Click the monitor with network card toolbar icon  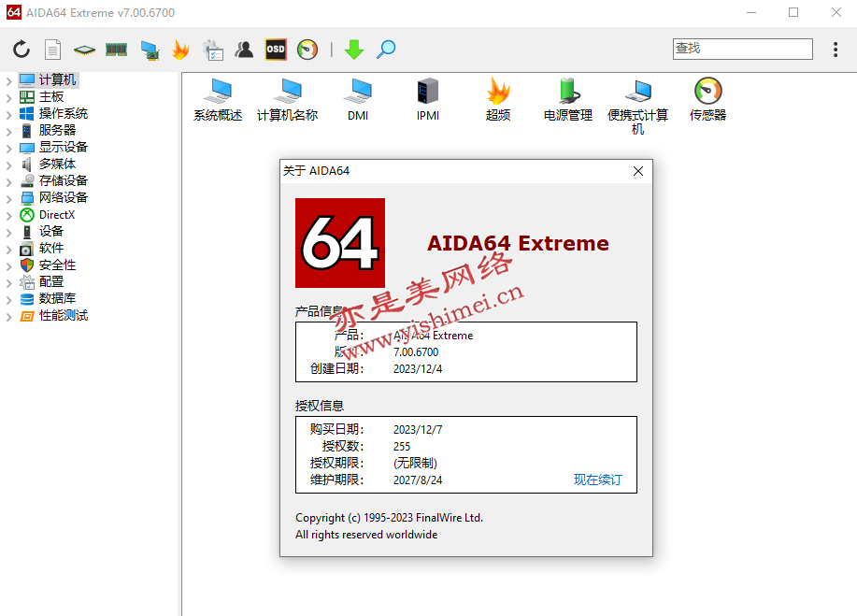click(150, 50)
